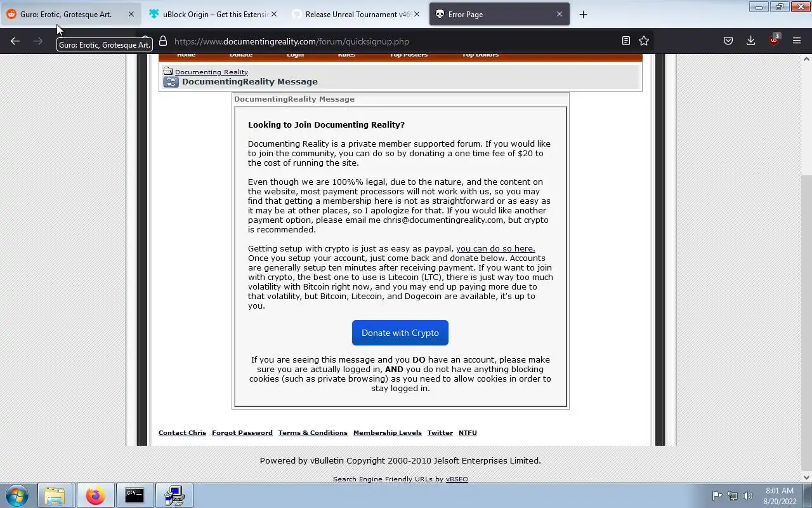Click the scrollbar up arrow
This screenshot has width=812, height=508.
coord(806,58)
